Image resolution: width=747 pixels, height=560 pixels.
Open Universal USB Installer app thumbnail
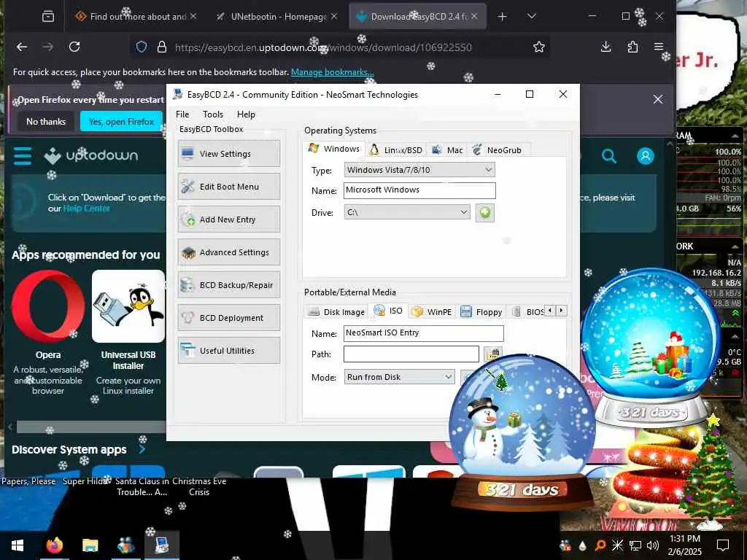point(128,306)
